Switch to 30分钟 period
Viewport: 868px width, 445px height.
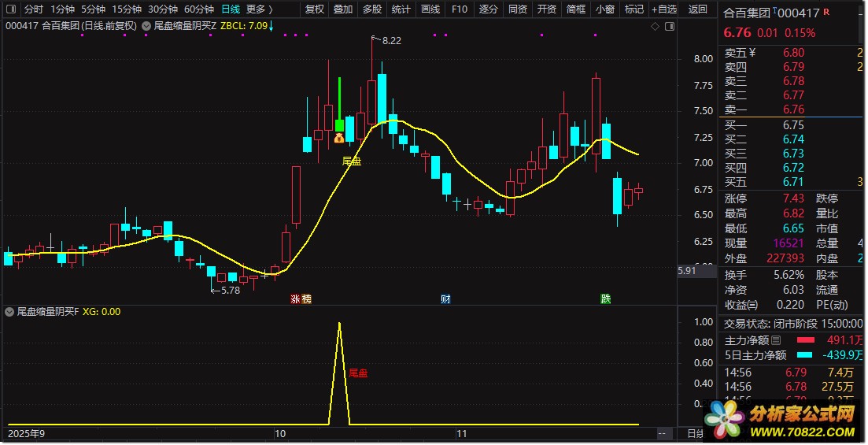(x=163, y=9)
